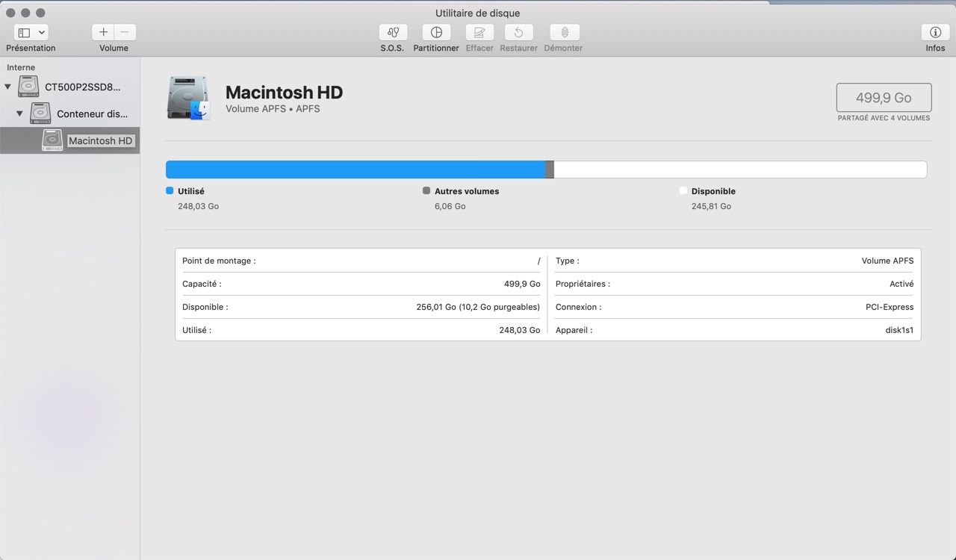This screenshot has height=560, width=956.
Task: Select Macintosh HD label in sidebar
Action: coord(100,140)
